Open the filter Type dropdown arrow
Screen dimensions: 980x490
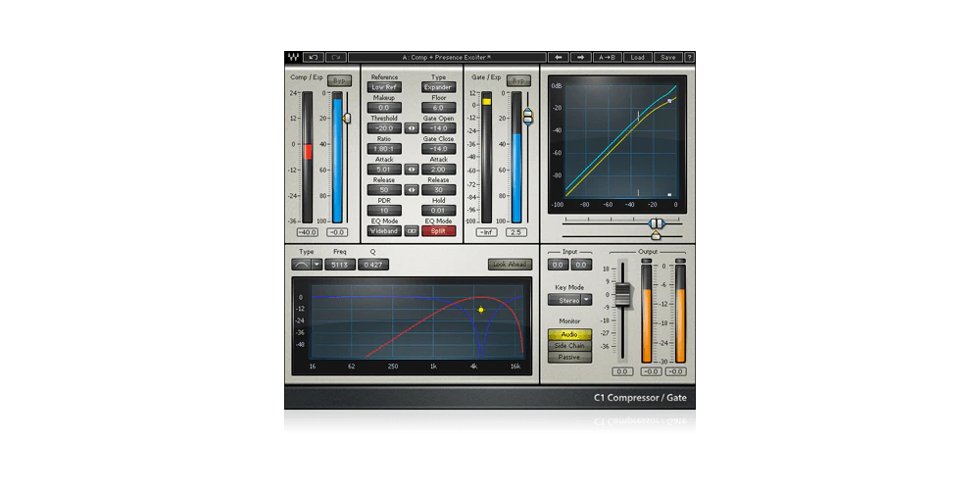pyautogui.click(x=318, y=265)
